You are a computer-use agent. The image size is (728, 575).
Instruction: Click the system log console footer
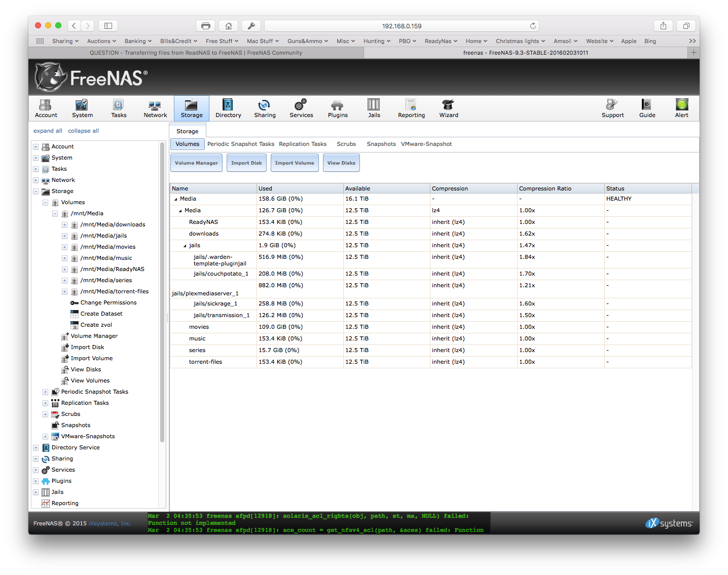click(x=318, y=523)
